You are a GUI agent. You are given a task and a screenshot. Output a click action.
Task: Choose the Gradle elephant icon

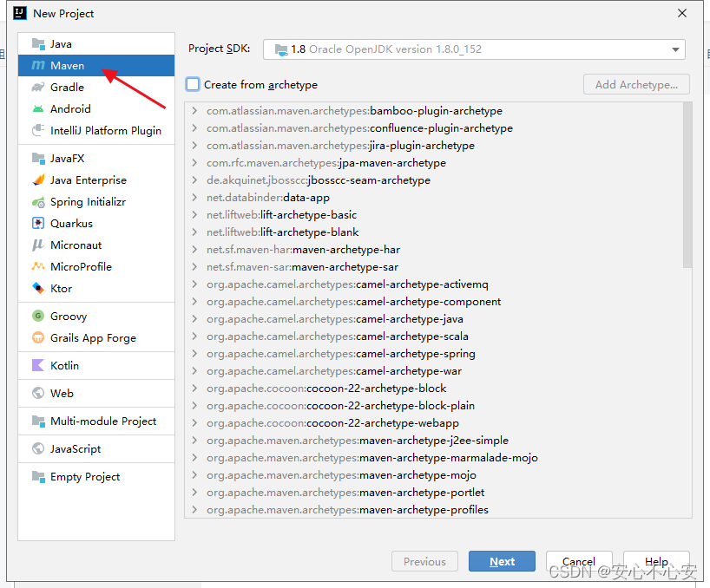click(38, 88)
